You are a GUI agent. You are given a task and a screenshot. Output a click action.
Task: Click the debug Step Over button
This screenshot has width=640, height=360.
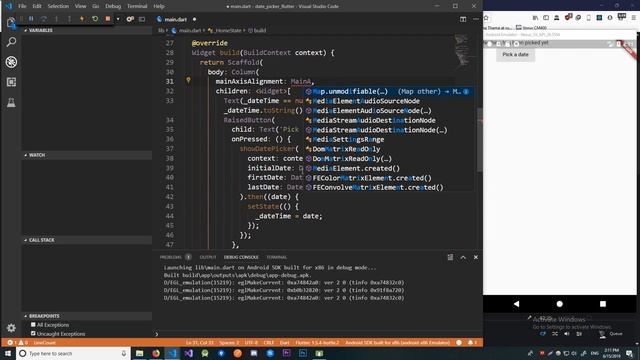pos(44,19)
